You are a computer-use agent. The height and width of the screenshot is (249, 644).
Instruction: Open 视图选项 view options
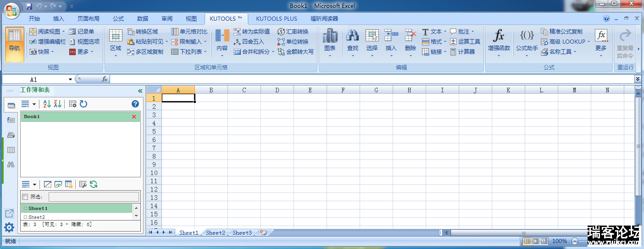(84, 42)
